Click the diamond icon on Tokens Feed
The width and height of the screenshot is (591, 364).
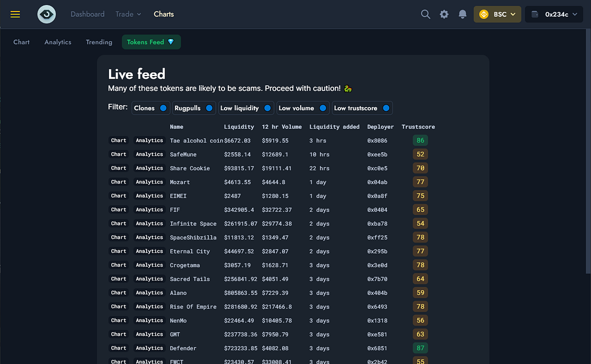tap(171, 42)
